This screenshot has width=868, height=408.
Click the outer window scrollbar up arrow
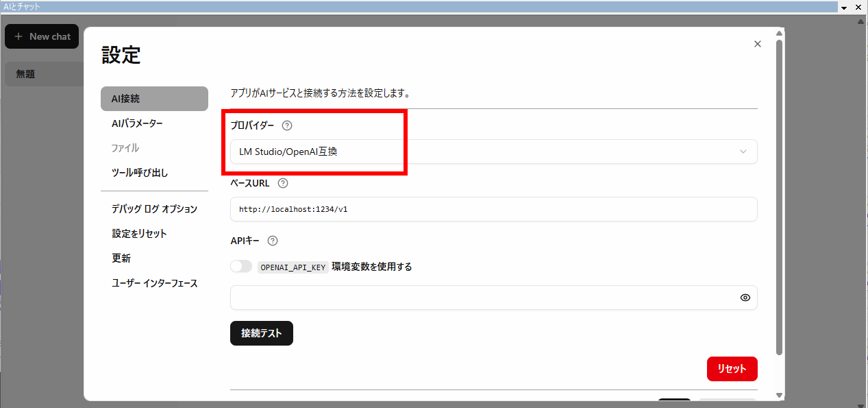862,21
